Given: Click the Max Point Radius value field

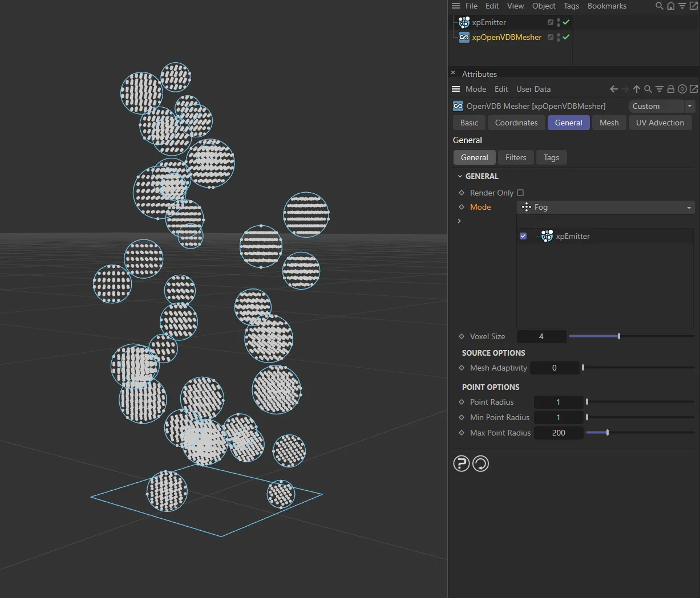Looking at the screenshot, I should 559,433.
